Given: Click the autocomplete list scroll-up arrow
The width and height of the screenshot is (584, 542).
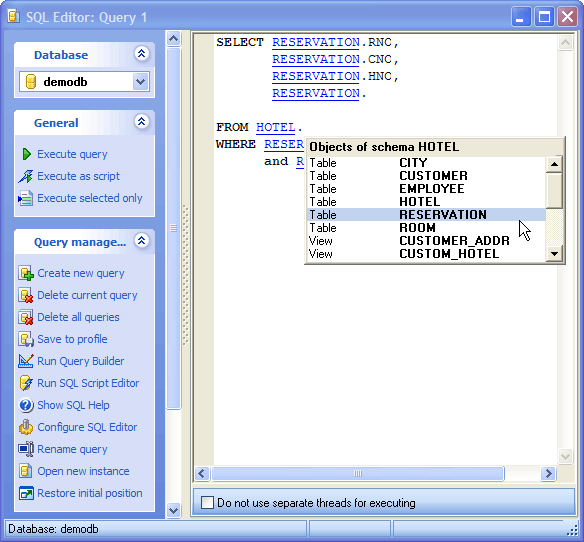Looking at the screenshot, I should pos(554,164).
